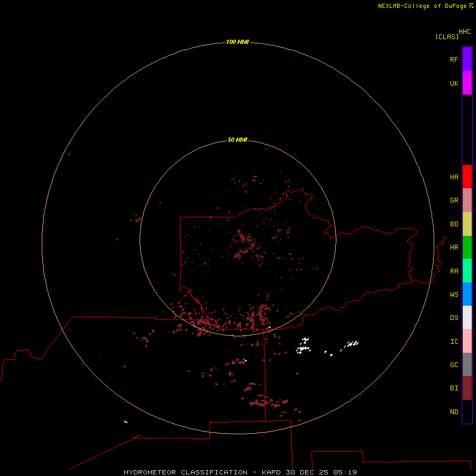This screenshot has height=476, width=476.
Task: Click the HA red legend swatch
Action: coord(467,177)
